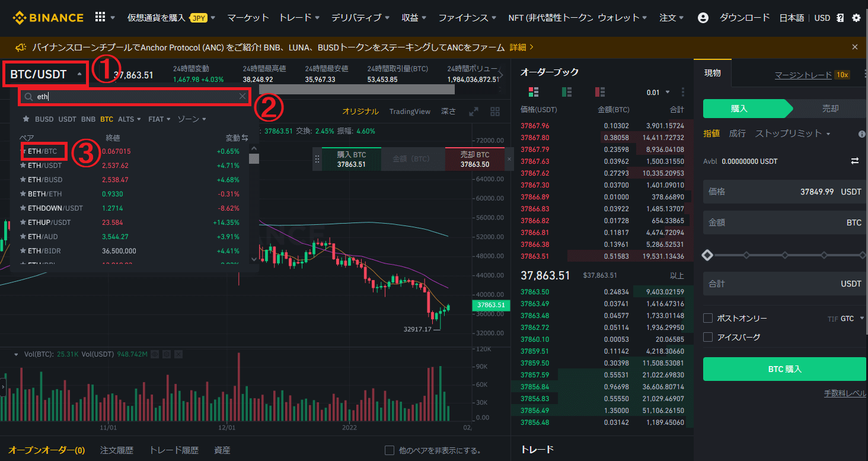Toggle the 変動 column swap icon
The width and height of the screenshot is (868, 461).
coord(245,138)
